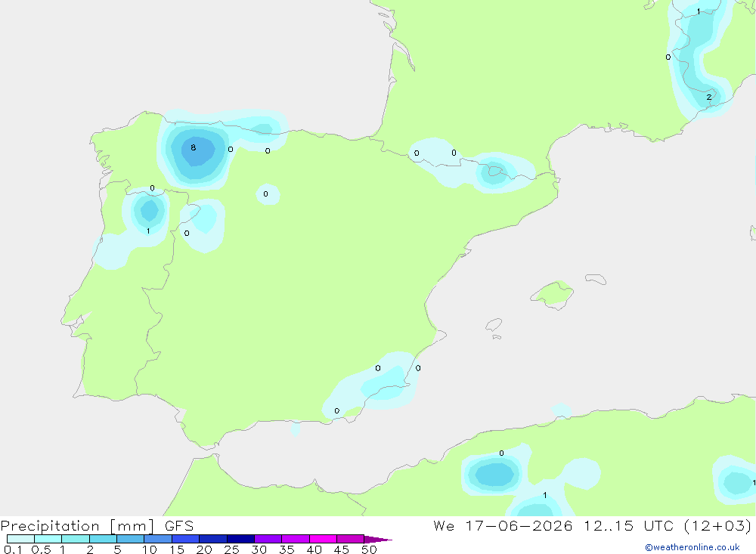Pick the 15–20 mm blue legend swatch
This screenshot has height=554, width=756.
click(x=186, y=539)
